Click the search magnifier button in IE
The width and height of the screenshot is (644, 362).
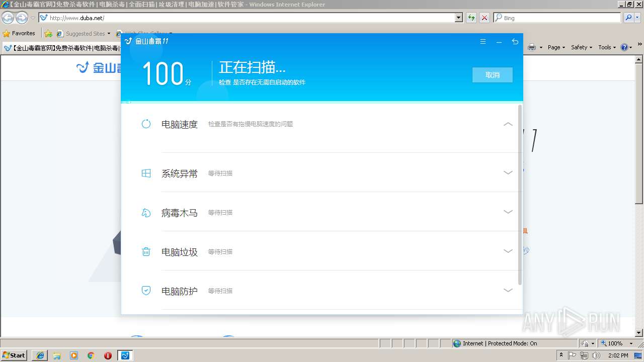[628, 18]
